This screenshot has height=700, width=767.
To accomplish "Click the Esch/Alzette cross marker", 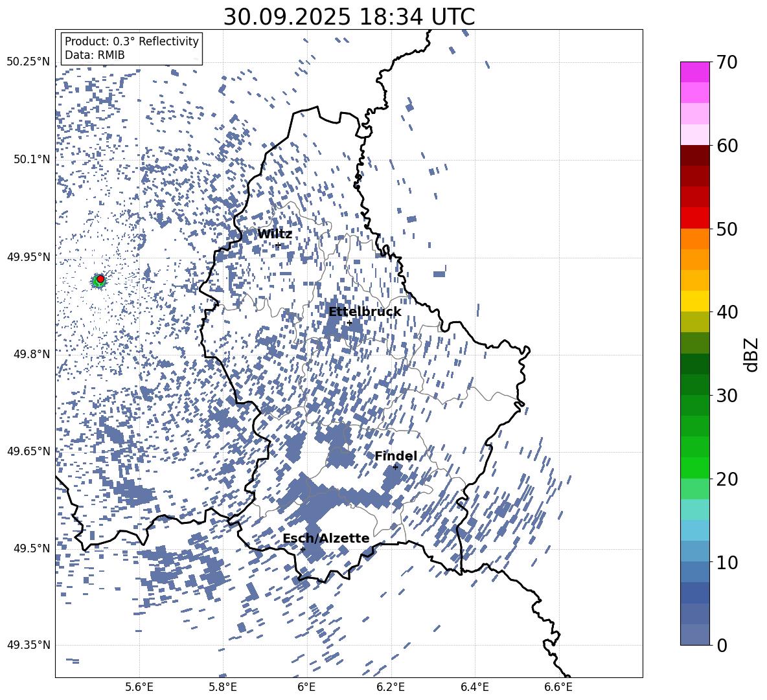I will [x=303, y=549].
